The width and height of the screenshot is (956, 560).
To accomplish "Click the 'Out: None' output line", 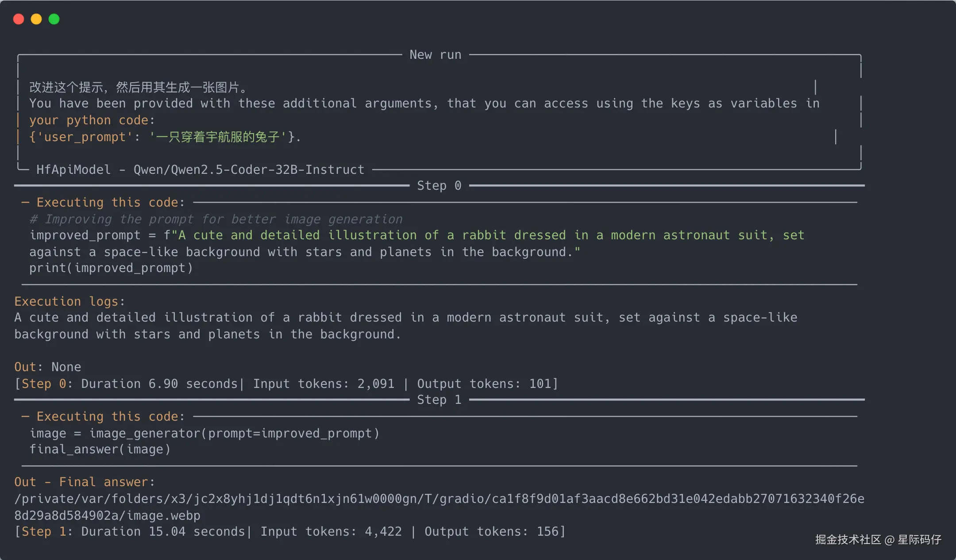I will pyautogui.click(x=48, y=367).
